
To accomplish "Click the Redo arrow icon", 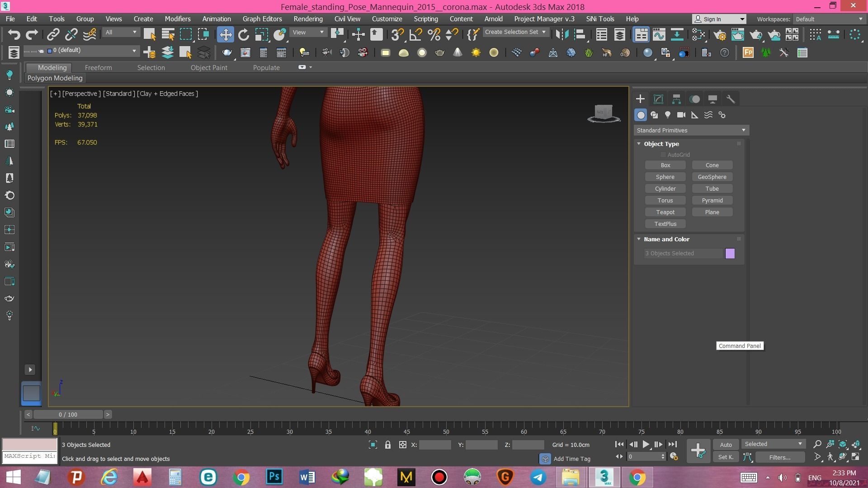I will click(32, 34).
